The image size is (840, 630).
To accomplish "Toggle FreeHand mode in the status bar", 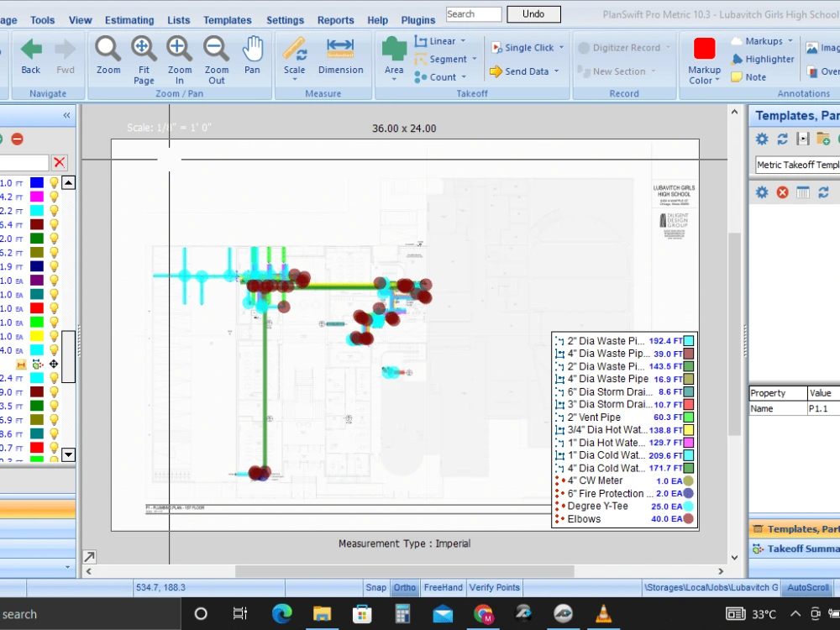I will coord(443,587).
